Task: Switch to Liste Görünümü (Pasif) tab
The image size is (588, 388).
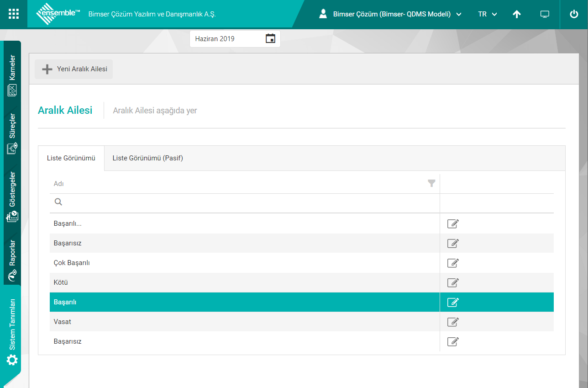Action: point(147,158)
